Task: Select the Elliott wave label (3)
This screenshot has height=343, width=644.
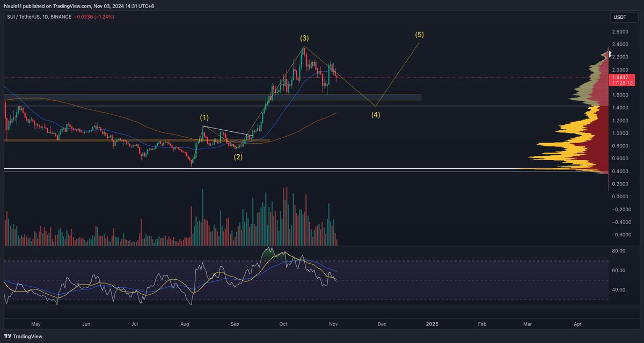Action: pyautogui.click(x=304, y=38)
